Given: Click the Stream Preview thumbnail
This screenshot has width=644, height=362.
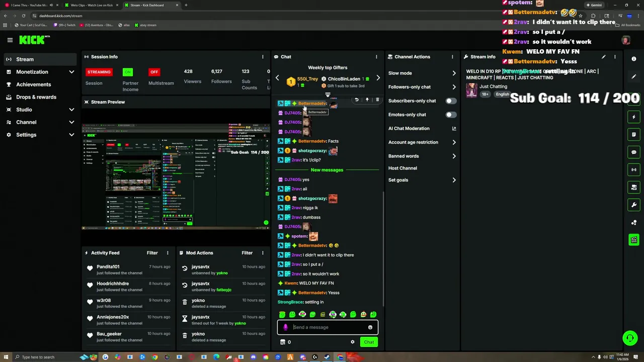Looking at the screenshot, I should tap(176, 176).
